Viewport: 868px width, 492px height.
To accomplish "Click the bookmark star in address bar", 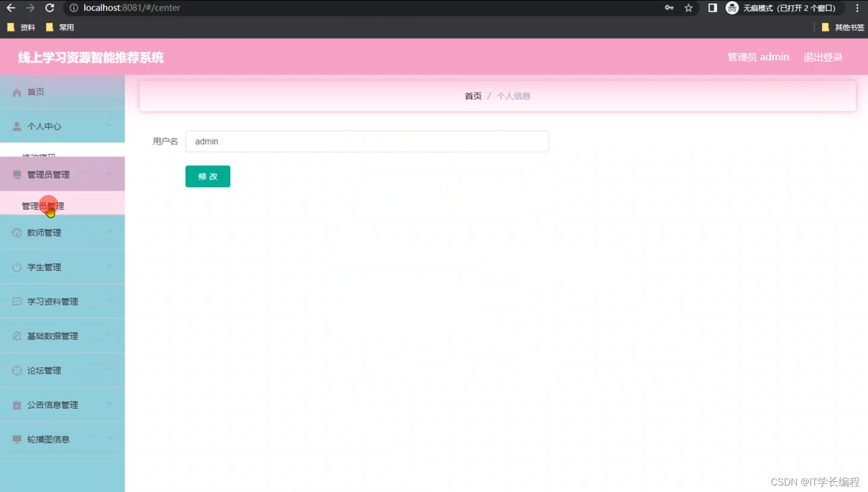I will click(x=689, y=8).
